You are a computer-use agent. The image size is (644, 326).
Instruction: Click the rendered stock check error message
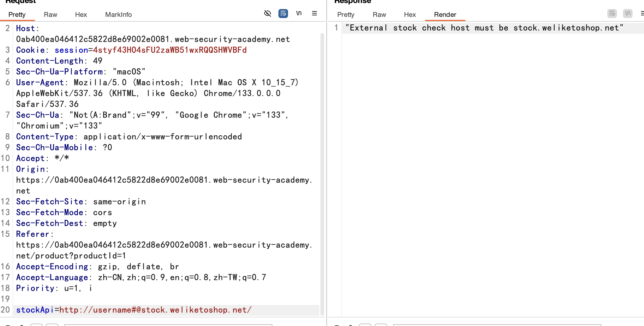coord(484,28)
